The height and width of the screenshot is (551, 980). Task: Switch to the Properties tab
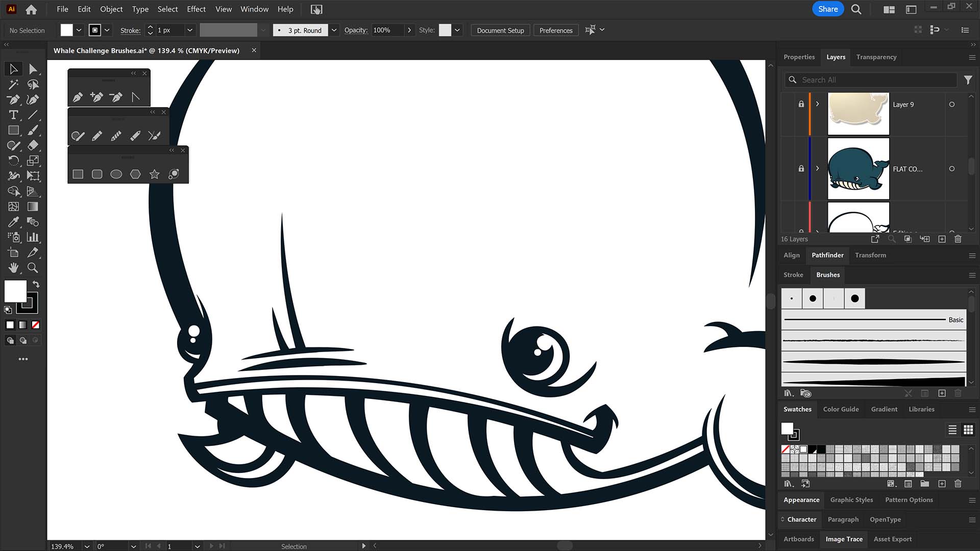tap(799, 57)
